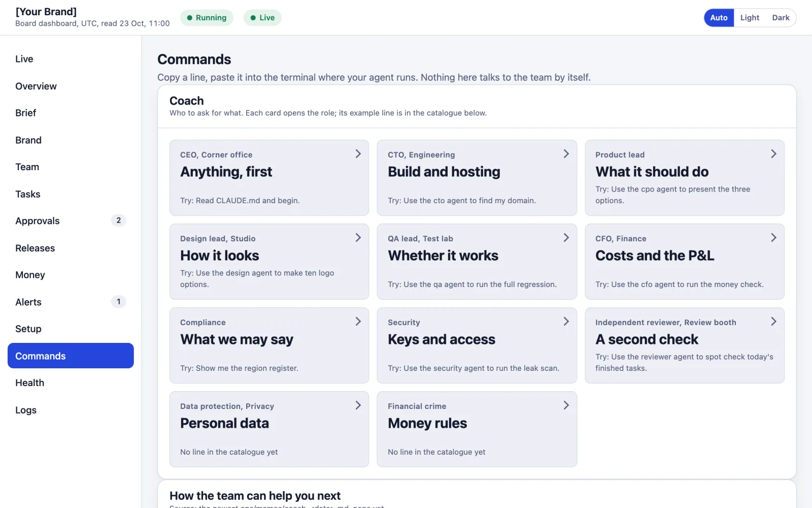Switch theme to Auto
The height and width of the screenshot is (508, 812).
click(x=719, y=18)
